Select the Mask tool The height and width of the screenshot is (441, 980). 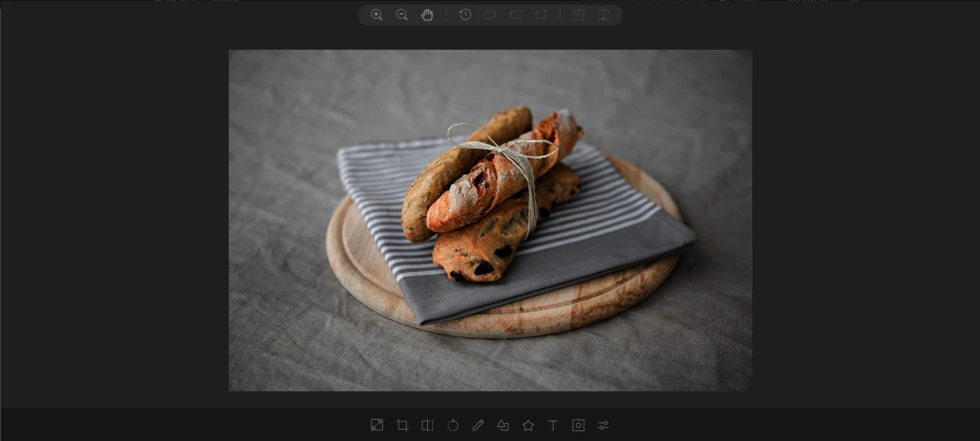578,425
